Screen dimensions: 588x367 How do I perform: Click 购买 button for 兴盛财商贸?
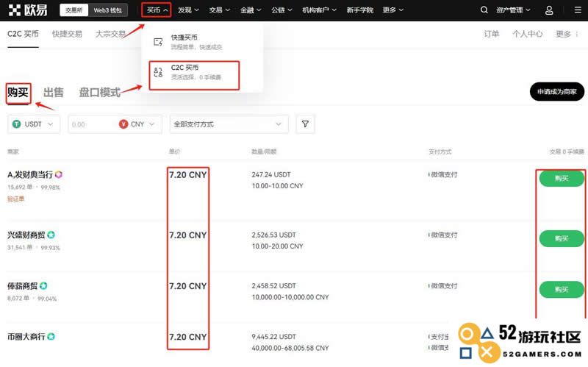click(x=562, y=239)
